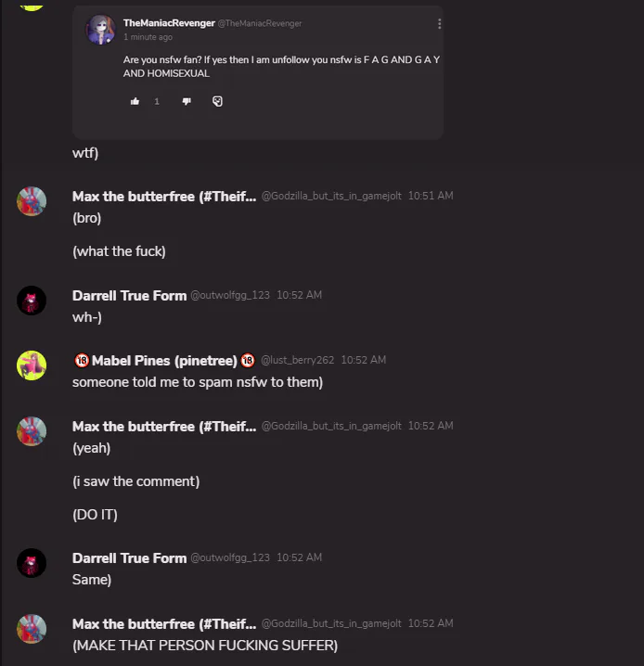The width and height of the screenshot is (644, 666).
Task: Click Darrell True Form's avatar beside "wh-)"
Action: 32,300
